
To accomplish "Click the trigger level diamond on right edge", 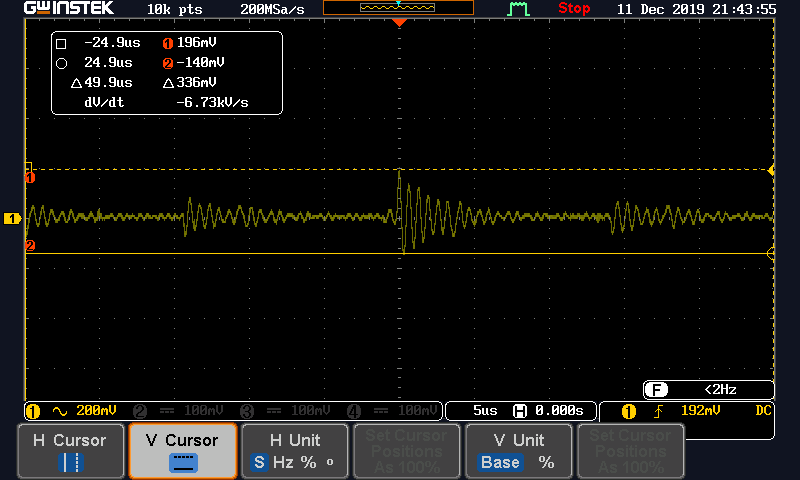I will click(x=771, y=170).
